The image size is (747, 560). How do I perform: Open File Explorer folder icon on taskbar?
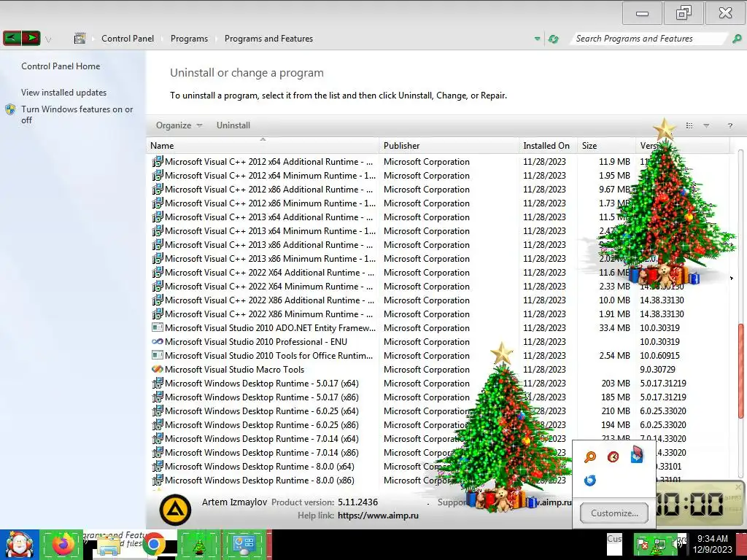[x=108, y=545]
